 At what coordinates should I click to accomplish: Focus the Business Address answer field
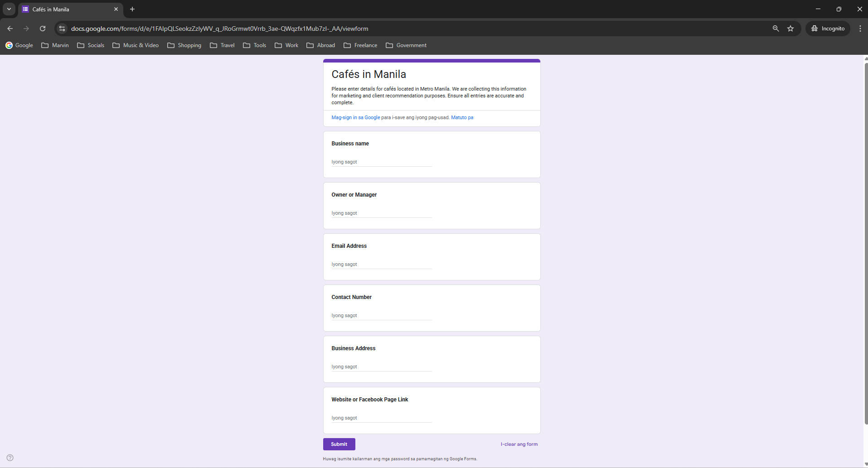click(382, 367)
